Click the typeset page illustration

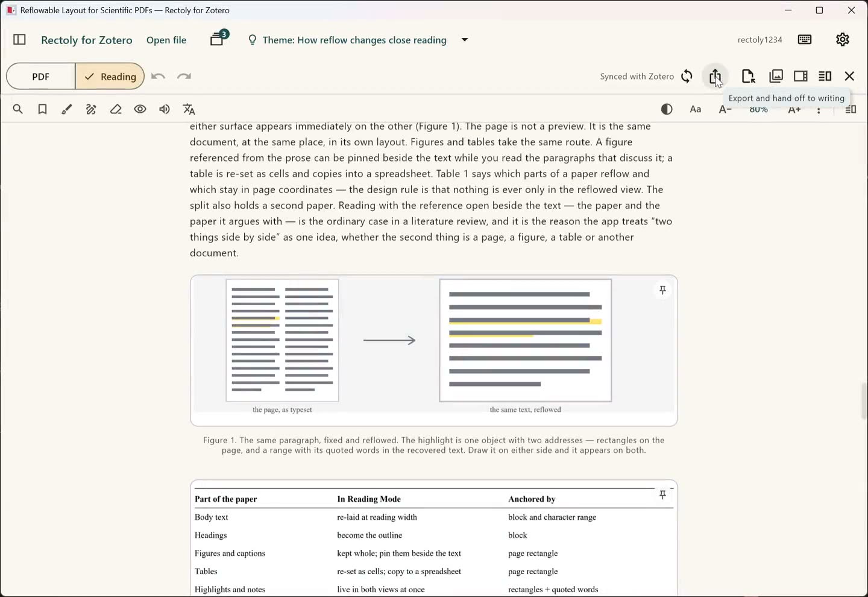[x=282, y=340]
